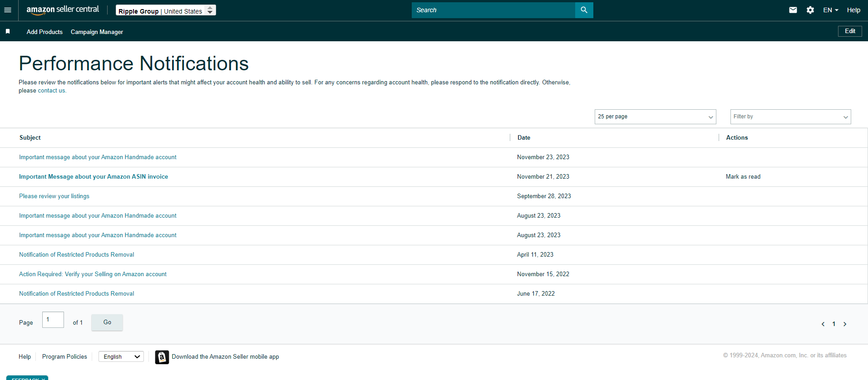
Task: Click Download the Amazon Seller mobile app
Action: pos(225,357)
